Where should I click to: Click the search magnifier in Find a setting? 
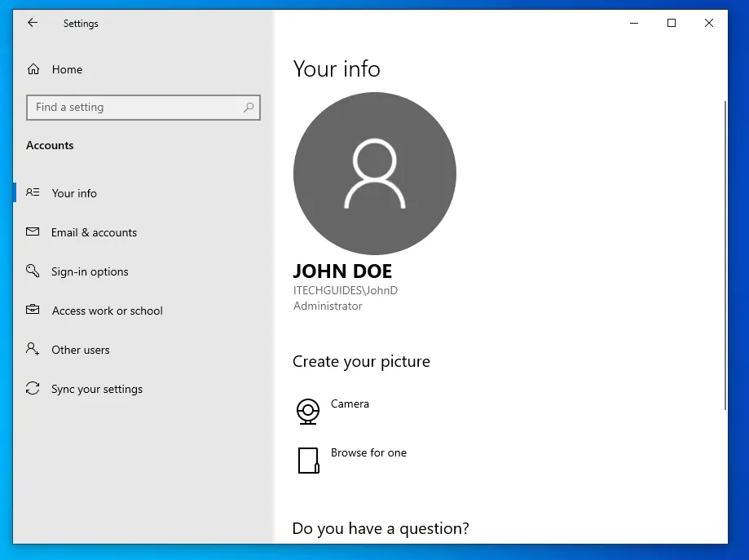[x=249, y=107]
